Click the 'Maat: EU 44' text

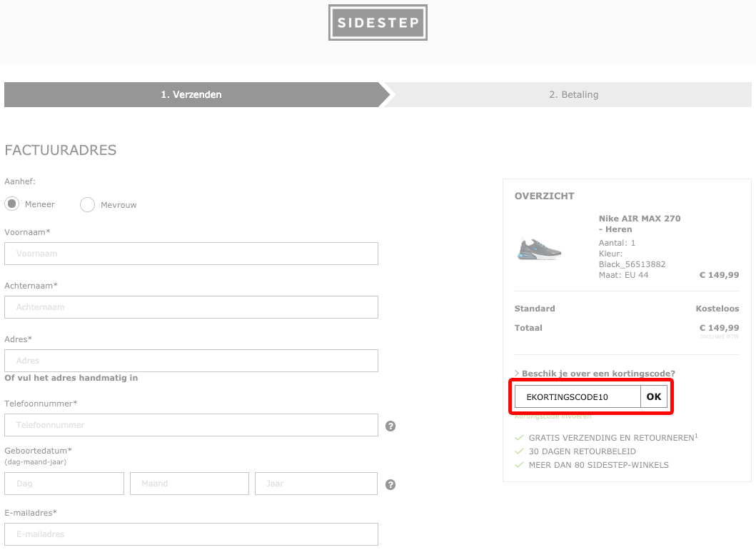tap(623, 275)
